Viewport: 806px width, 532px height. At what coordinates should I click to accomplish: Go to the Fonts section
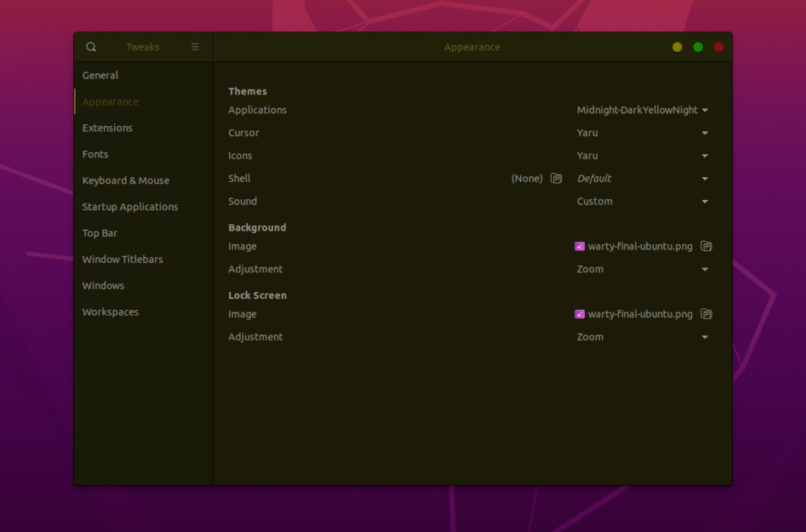click(95, 154)
